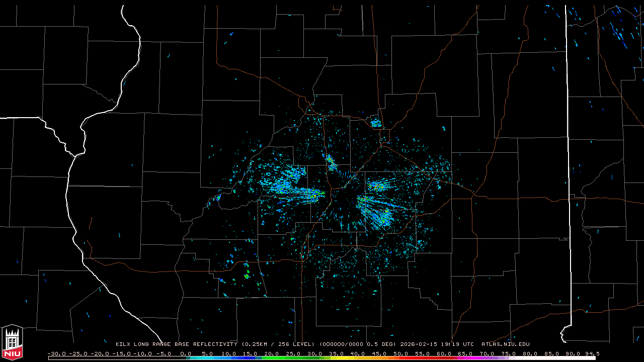Image resolution: width=644 pixels, height=362 pixels.
Task: Click the green echo blob southwest of radar
Action: pos(247,275)
